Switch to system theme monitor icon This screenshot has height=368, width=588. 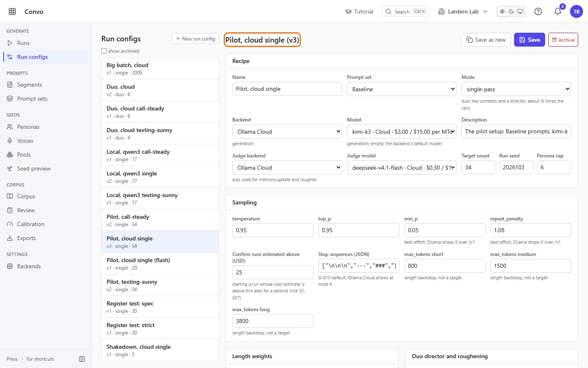point(520,11)
